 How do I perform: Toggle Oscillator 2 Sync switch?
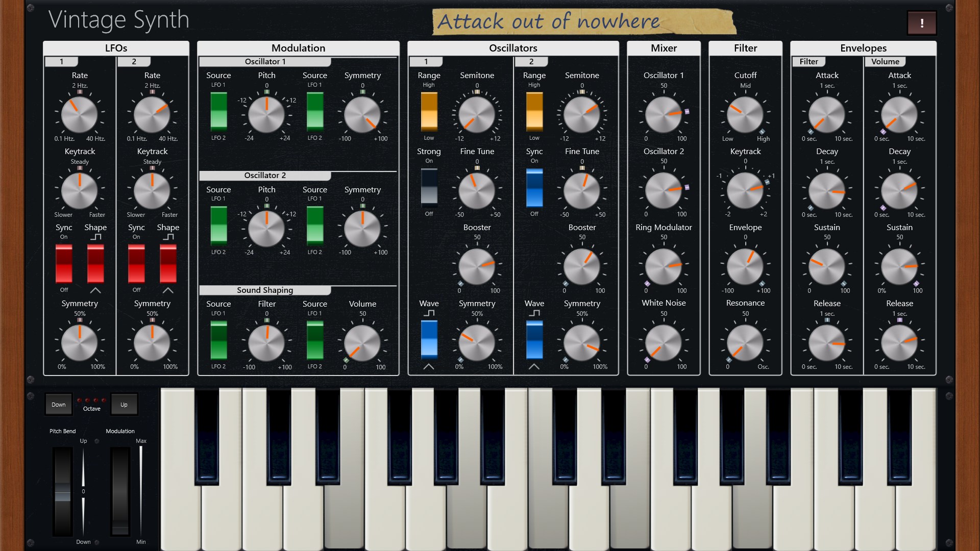click(x=534, y=187)
